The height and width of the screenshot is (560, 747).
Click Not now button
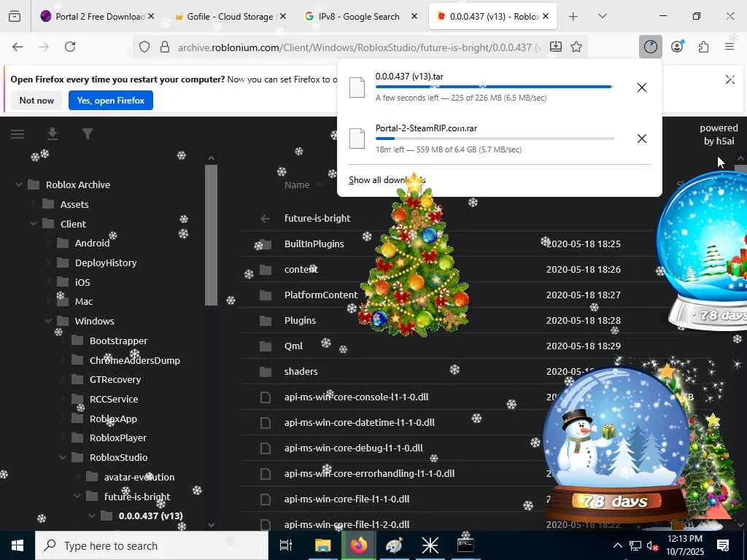tap(36, 101)
